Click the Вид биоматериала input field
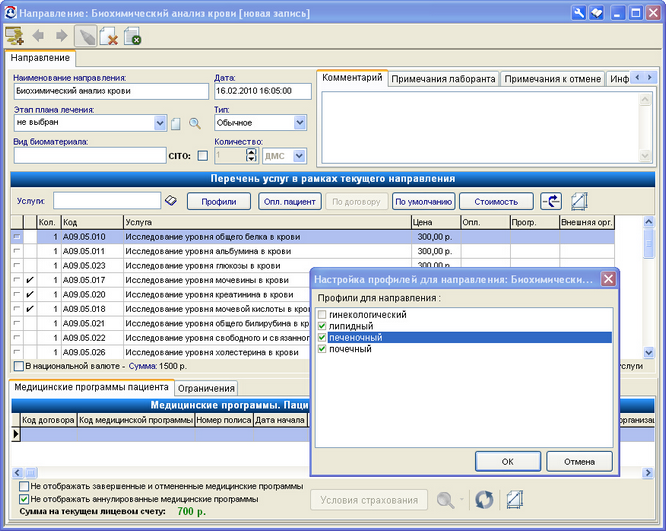 90,155
